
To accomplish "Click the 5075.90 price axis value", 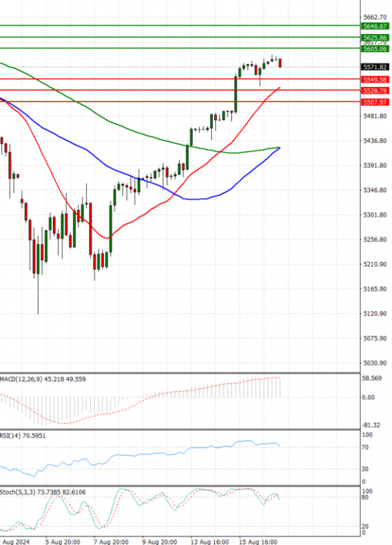I will pyautogui.click(x=374, y=339).
